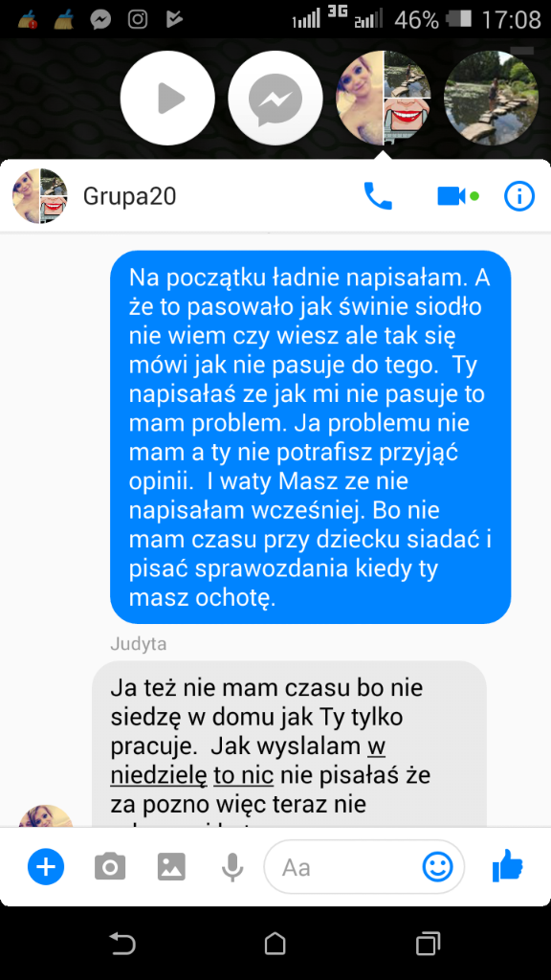Screen dimensions: 551x980
Task: Open the emoji picker
Action: [437, 867]
